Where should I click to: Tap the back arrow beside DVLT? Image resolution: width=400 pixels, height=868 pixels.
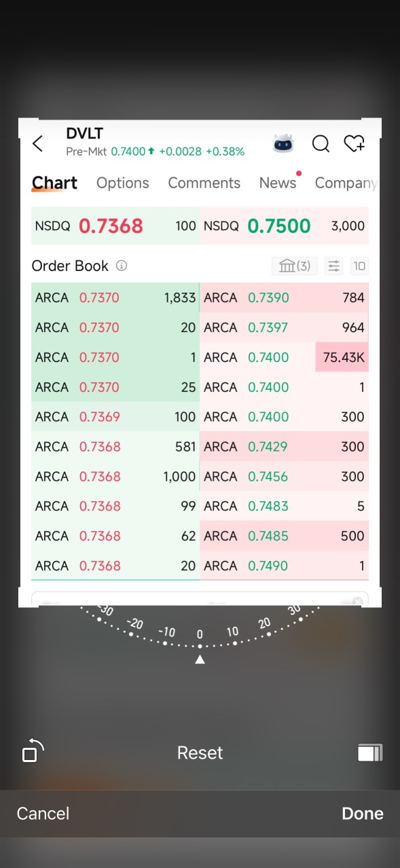(x=37, y=143)
